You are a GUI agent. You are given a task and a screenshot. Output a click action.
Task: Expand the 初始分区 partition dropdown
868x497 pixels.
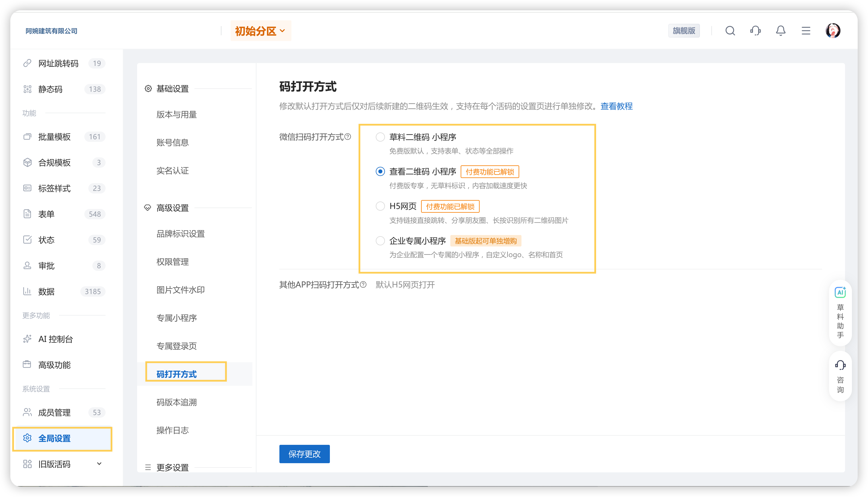(261, 31)
